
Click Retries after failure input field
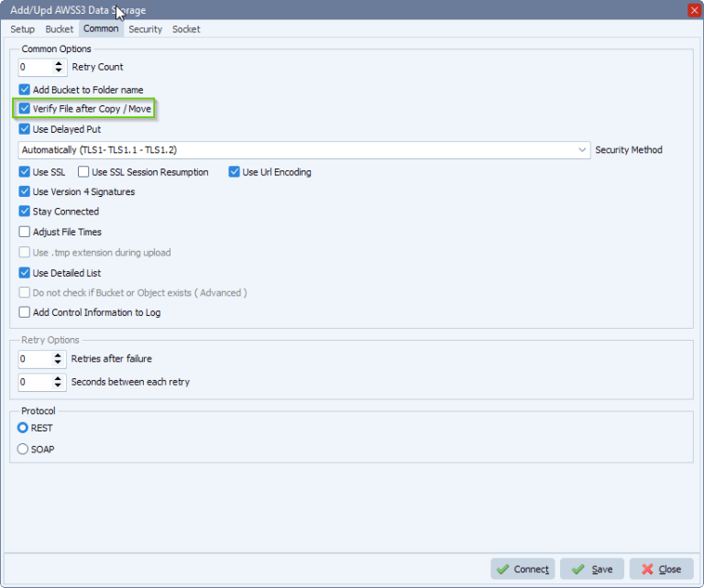coord(35,359)
